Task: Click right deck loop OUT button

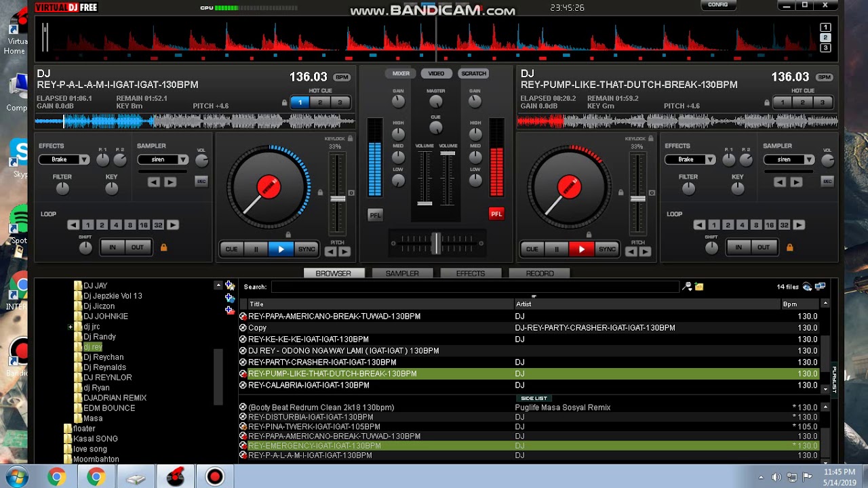Action: coord(764,247)
